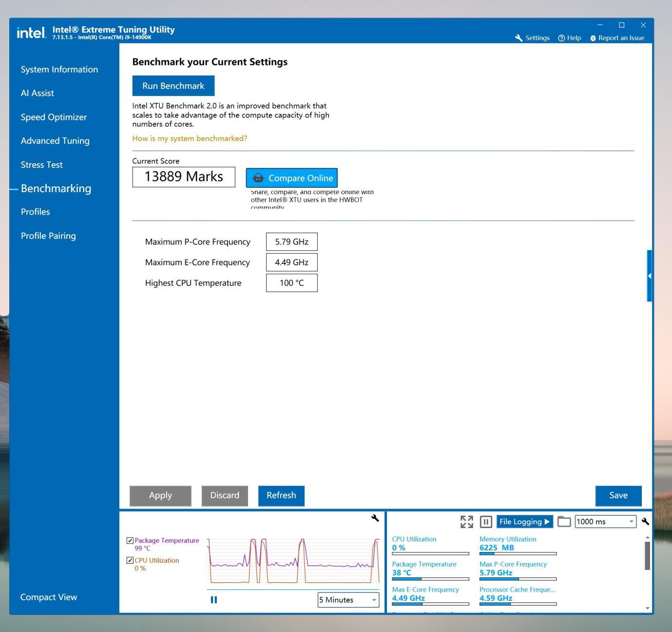The image size is (672, 632).
Task: Go to Stress Test section
Action: click(x=42, y=165)
